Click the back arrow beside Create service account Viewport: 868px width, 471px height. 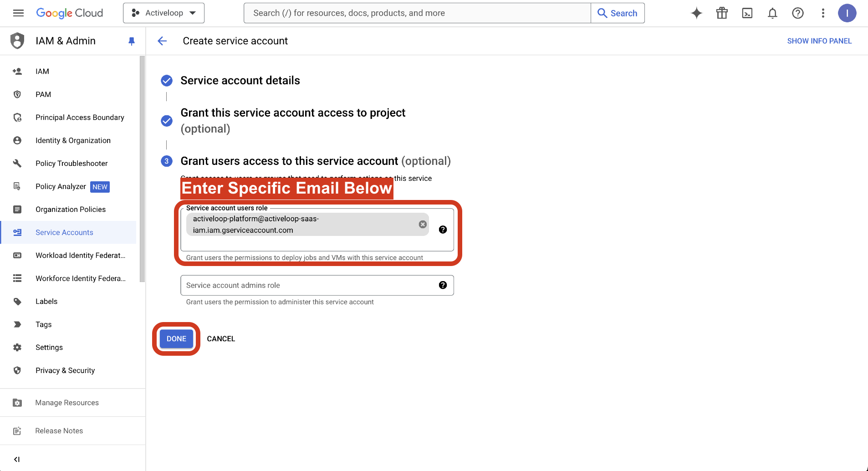[x=162, y=41]
